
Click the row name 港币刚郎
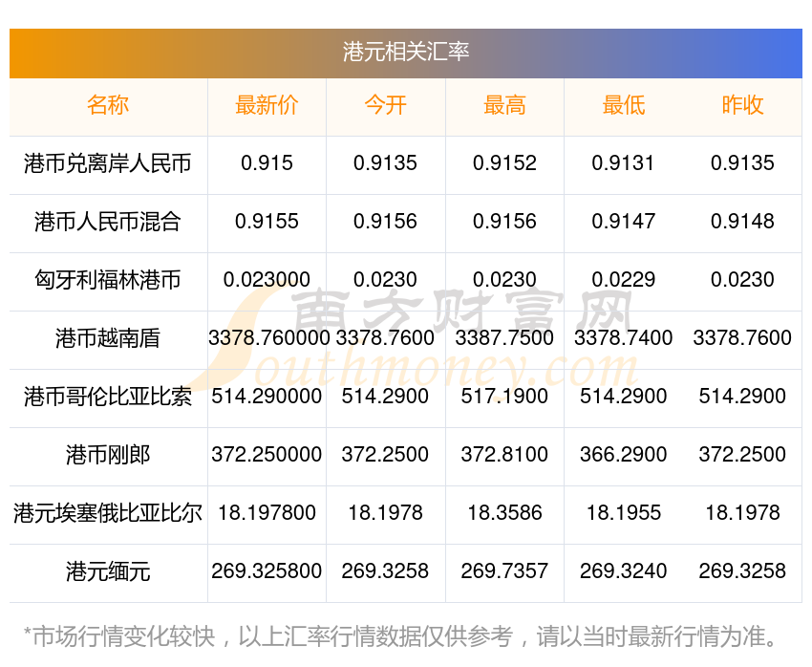click(108, 455)
